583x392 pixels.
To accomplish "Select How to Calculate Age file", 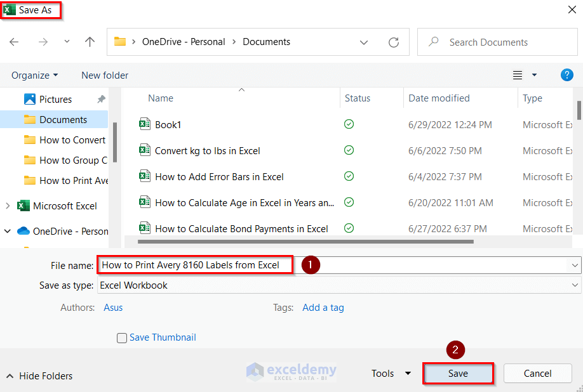I will click(245, 203).
